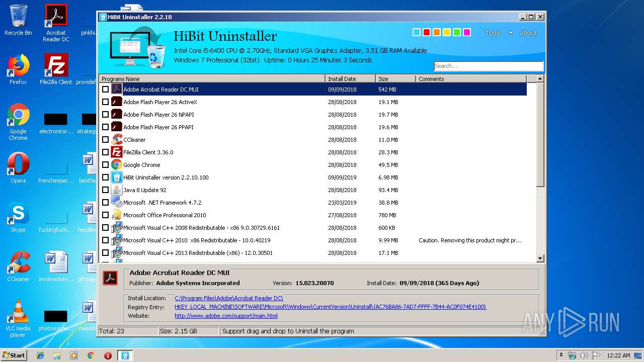Click HiBit Uninstaller taskbar button
This screenshot has height=362, width=644.
(x=125, y=355)
